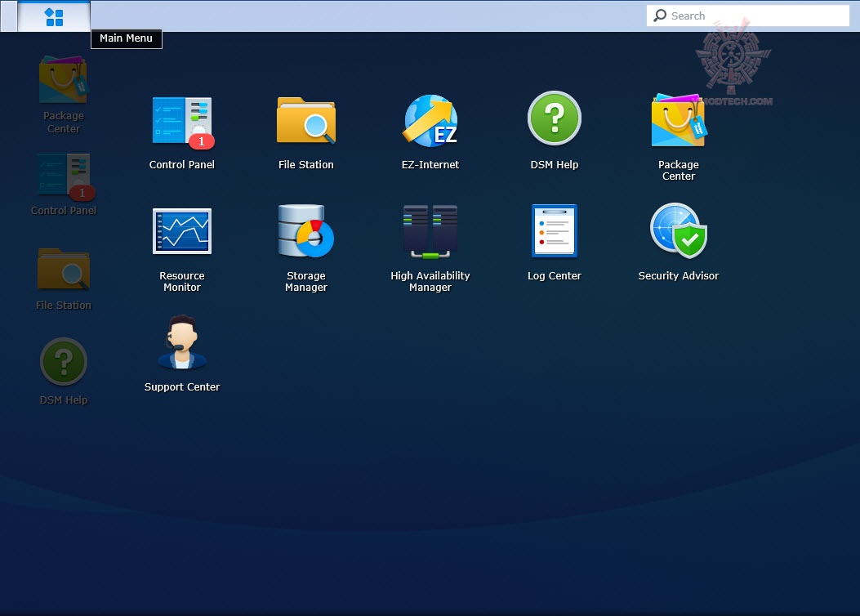This screenshot has height=616, width=860.
Task: Click the 'High Availability Manager' label
Action: pos(430,281)
